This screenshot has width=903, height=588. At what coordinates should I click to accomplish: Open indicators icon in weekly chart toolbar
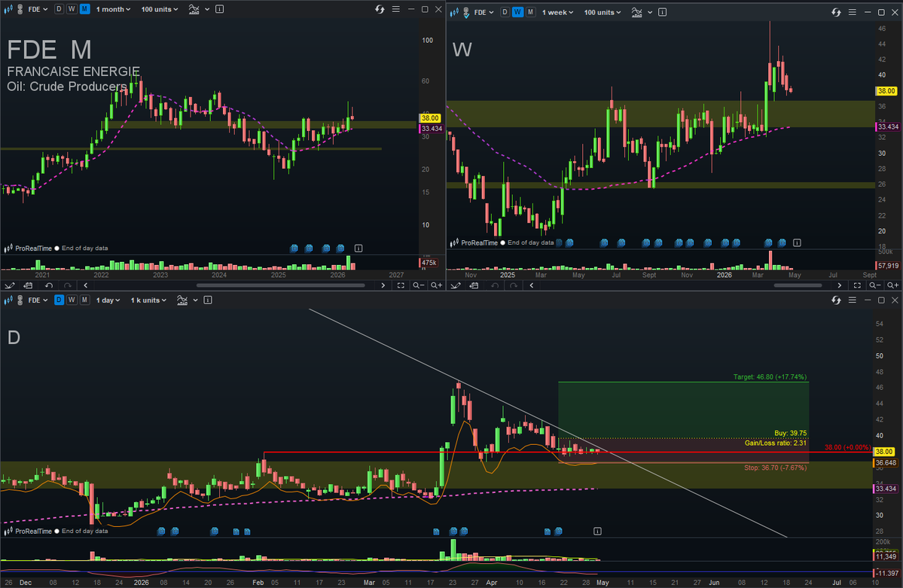coord(637,12)
